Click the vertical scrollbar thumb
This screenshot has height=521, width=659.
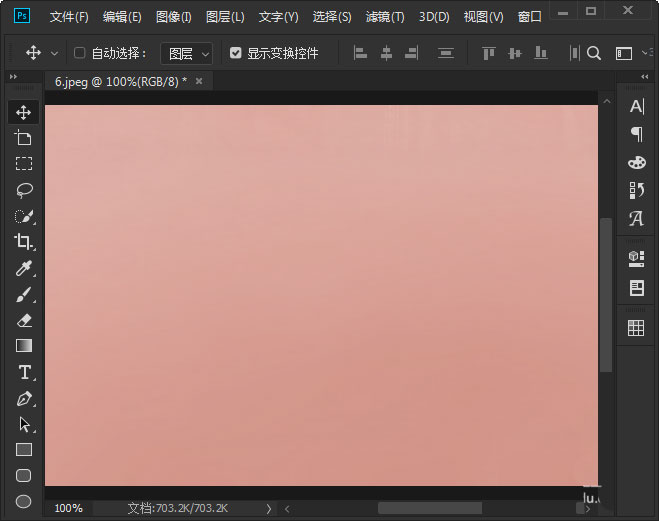pyautogui.click(x=605, y=295)
